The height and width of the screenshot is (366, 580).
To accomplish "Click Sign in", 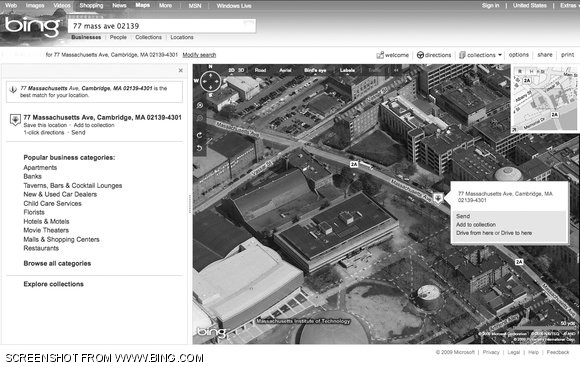I will (490, 6).
